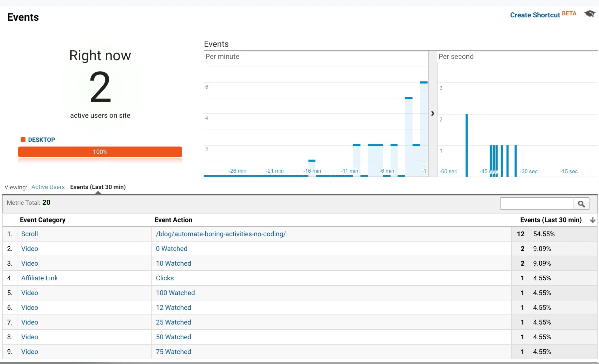The height and width of the screenshot is (364, 599).
Task: Click the 100% desktop progress bar
Action: click(x=100, y=152)
